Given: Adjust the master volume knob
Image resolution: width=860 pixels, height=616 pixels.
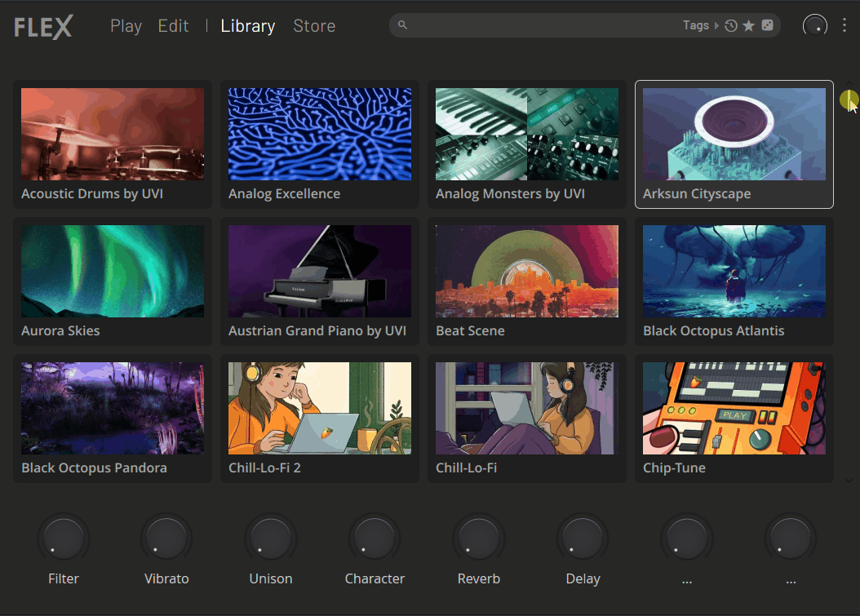Looking at the screenshot, I should (815, 25).
